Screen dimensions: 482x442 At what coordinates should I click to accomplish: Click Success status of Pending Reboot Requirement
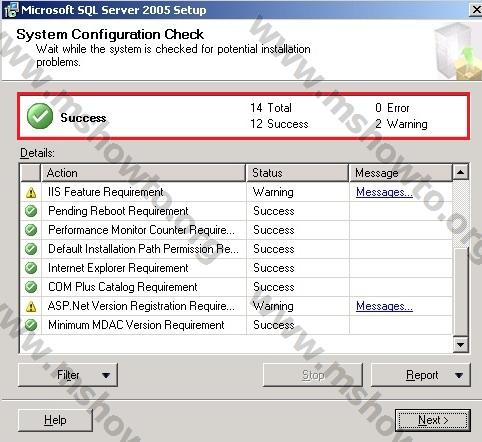click(274, 211)
